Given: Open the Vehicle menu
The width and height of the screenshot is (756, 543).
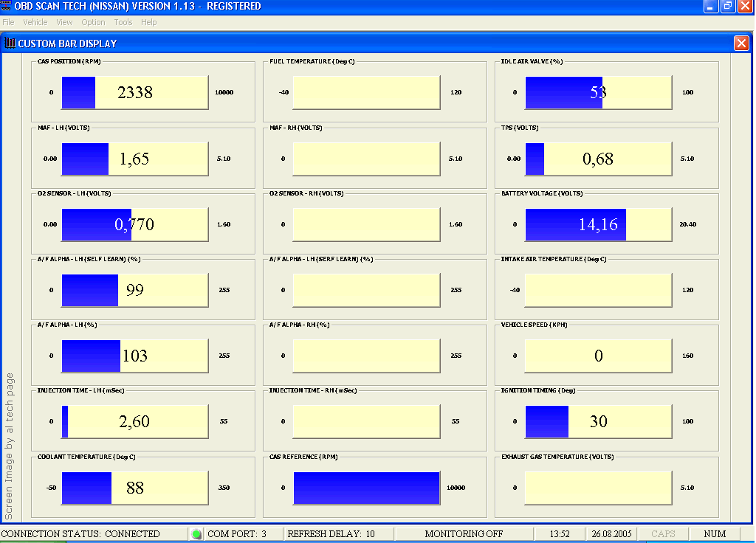Looking at the screenshot, I should coord(35,22).
